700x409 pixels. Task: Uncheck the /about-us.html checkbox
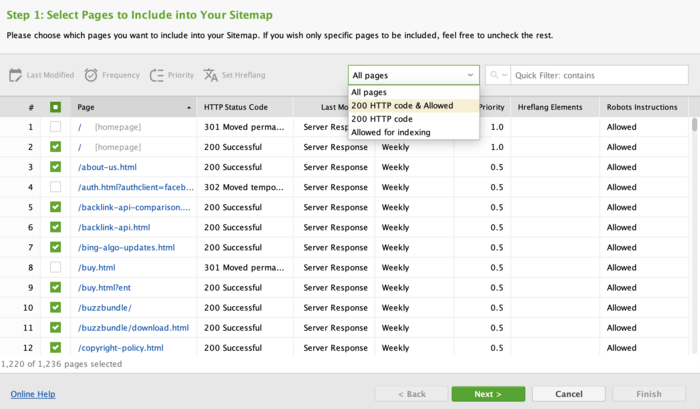click(55, 167)
